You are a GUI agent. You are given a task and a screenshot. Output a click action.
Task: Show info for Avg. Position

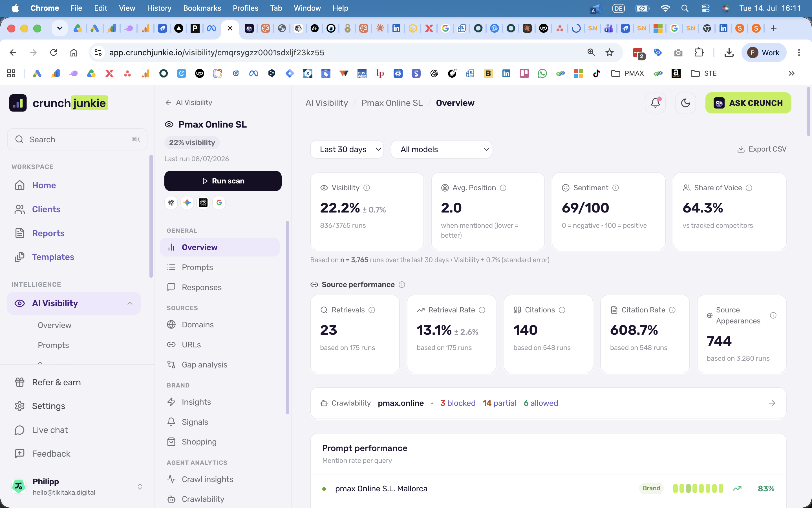pyautogui.click(x=503, y=188)
